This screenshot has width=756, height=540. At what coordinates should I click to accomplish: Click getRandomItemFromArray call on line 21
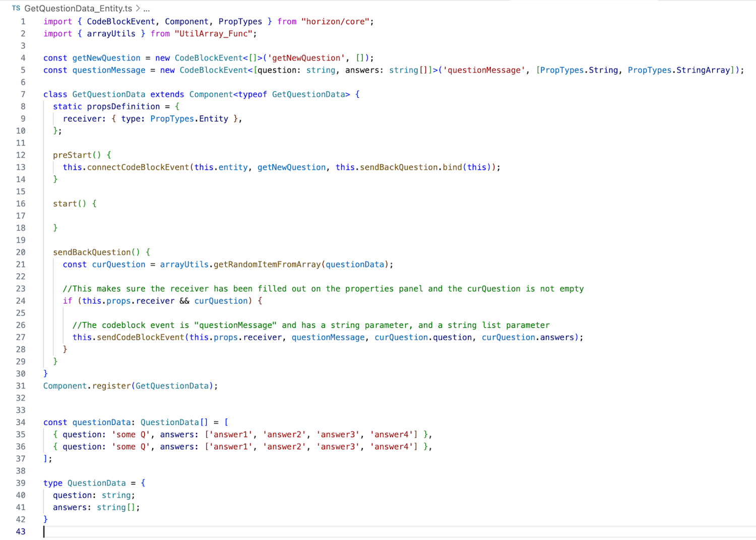(x=267, y=264)
